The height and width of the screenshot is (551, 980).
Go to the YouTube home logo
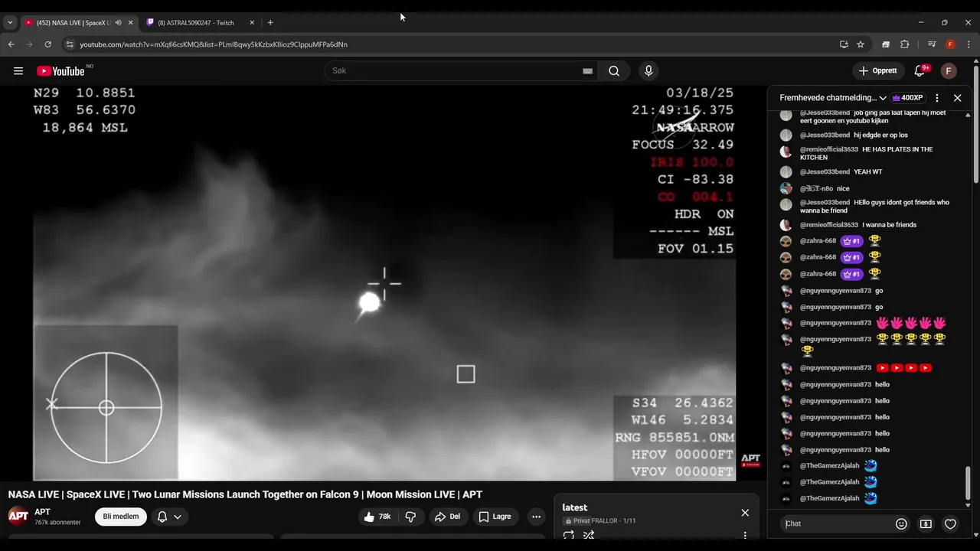pos(60,71)
